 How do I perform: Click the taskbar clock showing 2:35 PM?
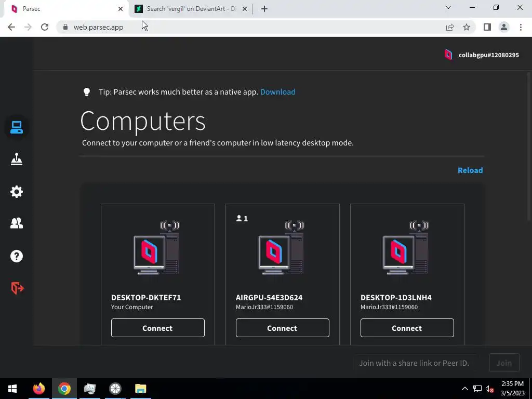tap(513, 389)
